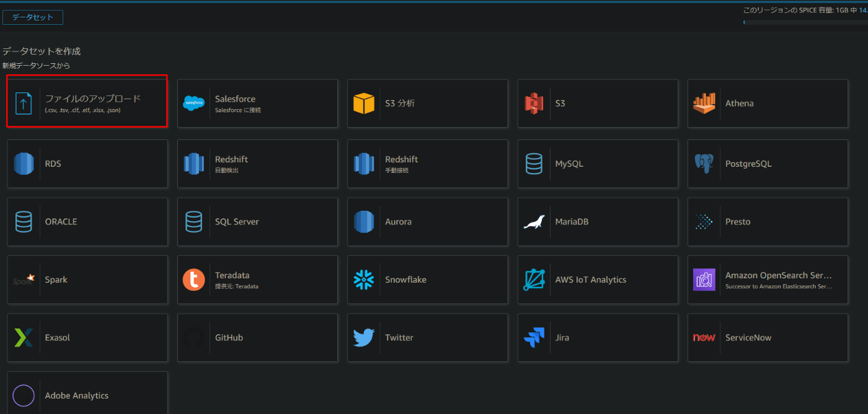Pick the Snowflake snowflake icon
Viewport: 868px width, 414px height.
364,280
